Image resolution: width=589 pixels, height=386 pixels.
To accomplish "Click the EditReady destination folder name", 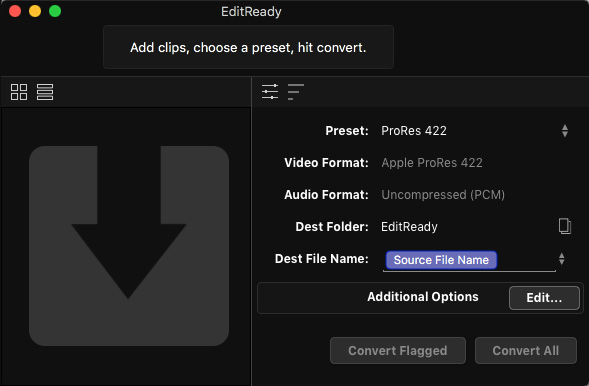I will [x=409, y=227].
